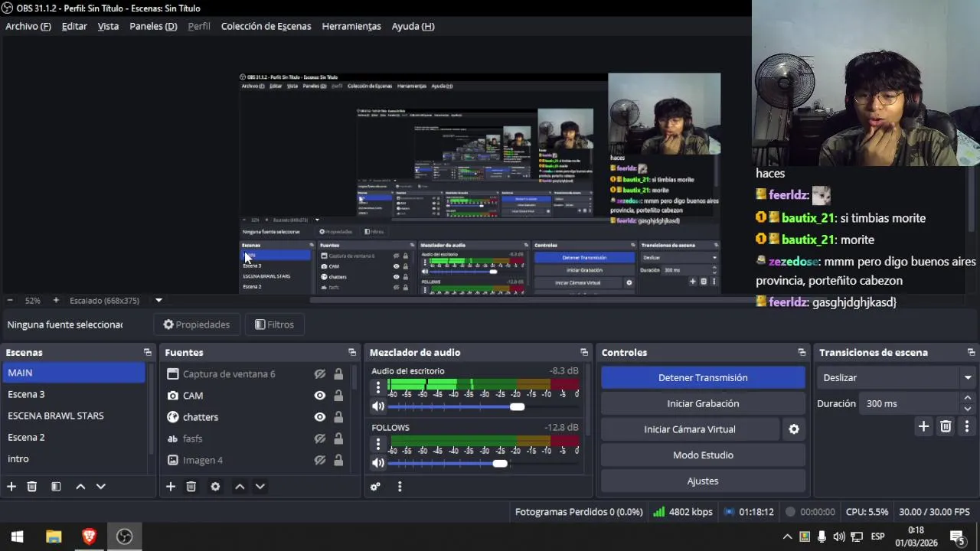Open Audio del escritorio options dots
This screenshot has height=551, width=980.
(x=378, y=388)
